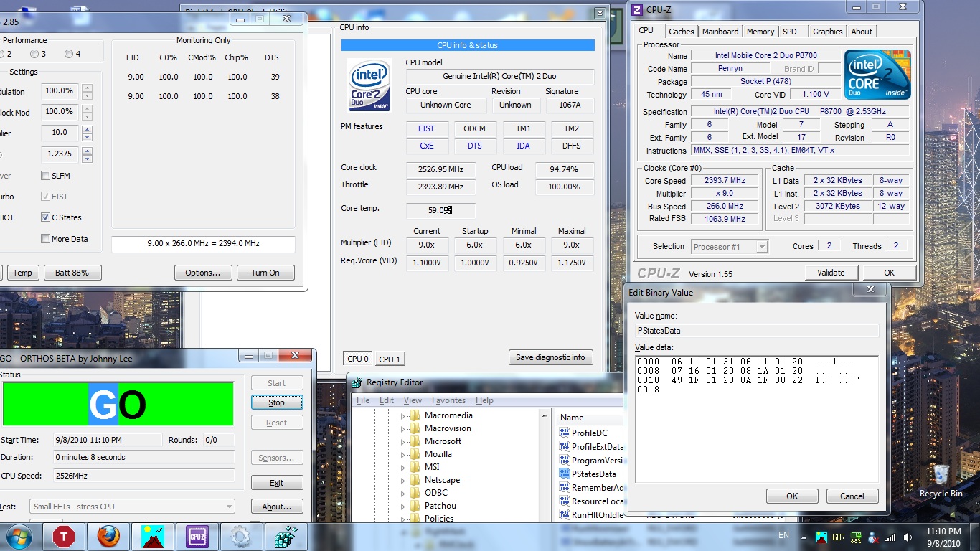Select Performance profile 4 radio button
This screenshot has height=551, width=980.
(x=69, y=54)
